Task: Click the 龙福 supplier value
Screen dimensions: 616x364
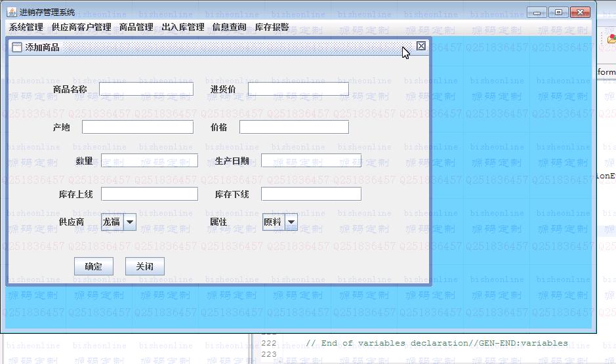Action: tap(112, 222)
